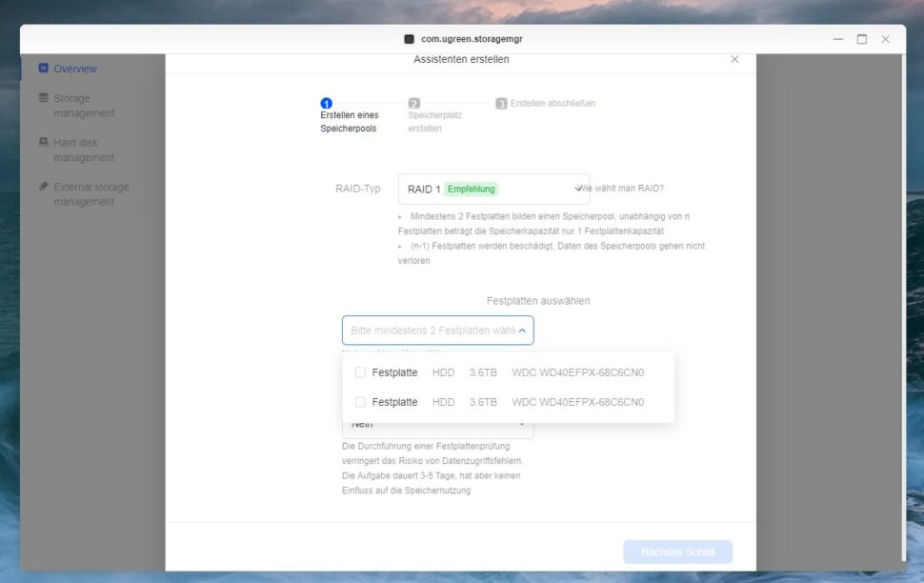Open Hard disk management section
This screenshot has height=583, width=924.
click(x=84, y=150)
